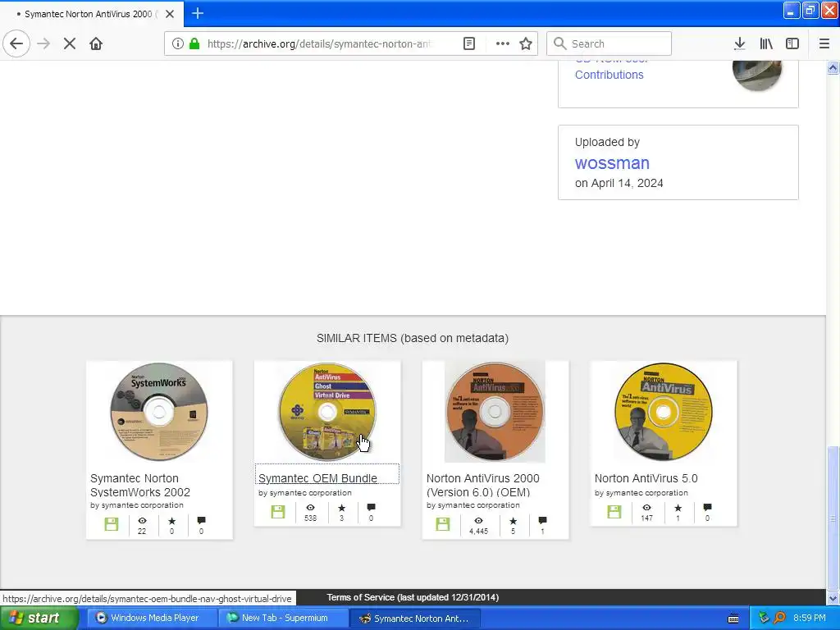
Task: Click views eye icon showing 22
Action: [142, 520]
